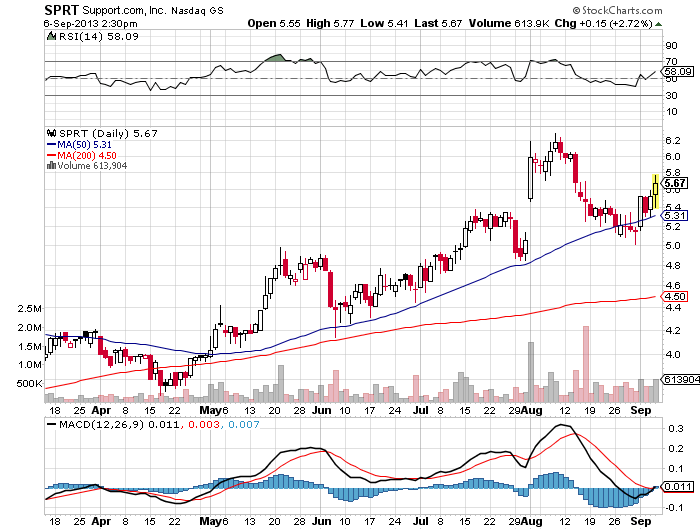Click the 613904 volume tag on the right axis
The height and width of the screenshot is (530, 700).
click(680, 380)
